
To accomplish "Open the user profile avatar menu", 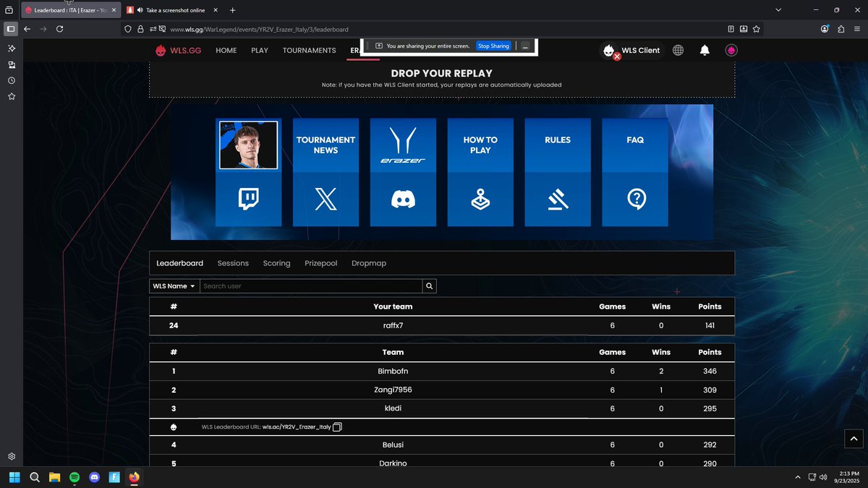I will 731,51.
